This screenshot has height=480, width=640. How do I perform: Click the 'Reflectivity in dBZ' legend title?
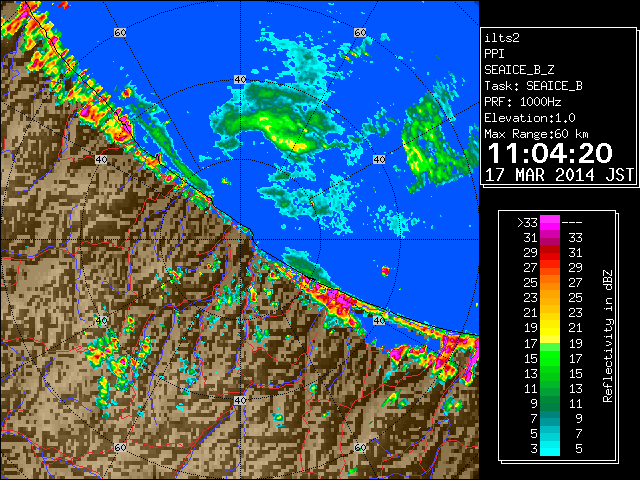point(608,336)
